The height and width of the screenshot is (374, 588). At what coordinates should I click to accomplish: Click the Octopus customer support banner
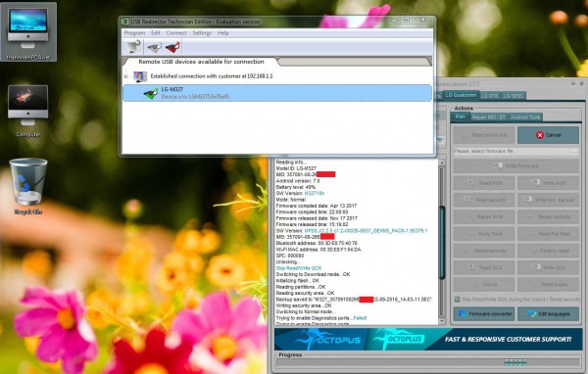[428, 339]
